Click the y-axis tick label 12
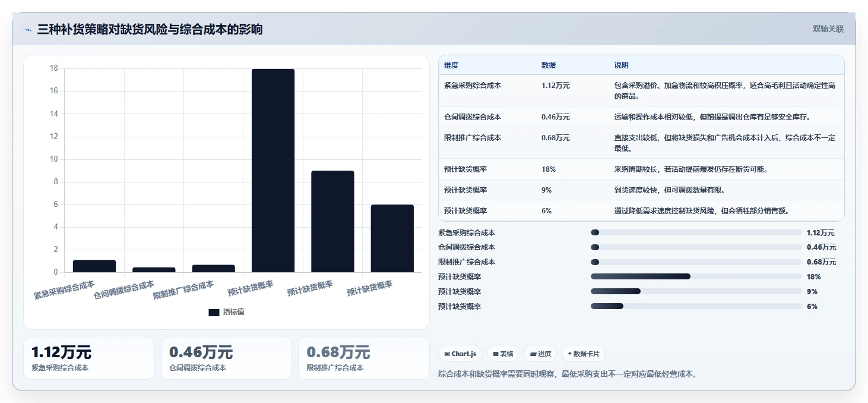 click(54, 137)
